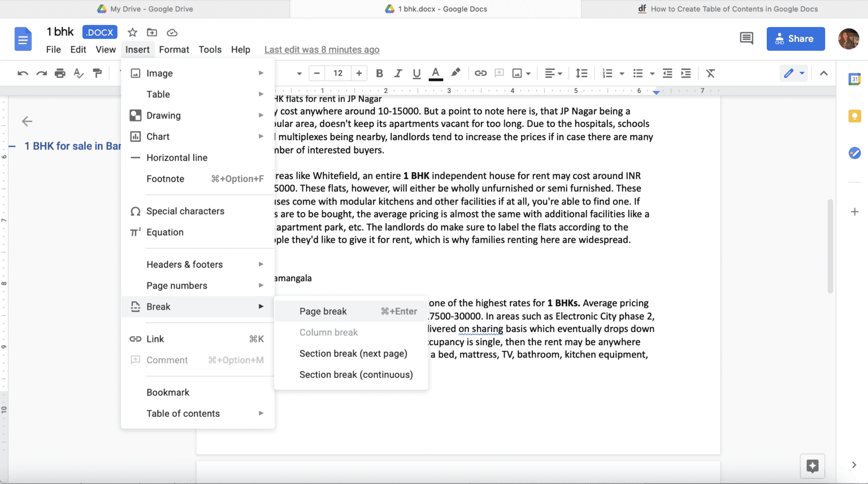Click the Share button

pyautogui.click(x=795, y=38)
